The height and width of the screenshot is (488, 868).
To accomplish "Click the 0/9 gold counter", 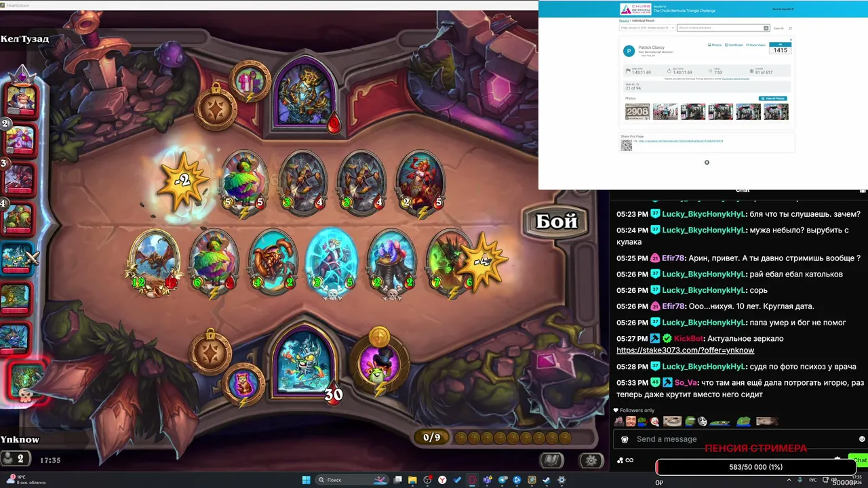I will click(432, 437).
